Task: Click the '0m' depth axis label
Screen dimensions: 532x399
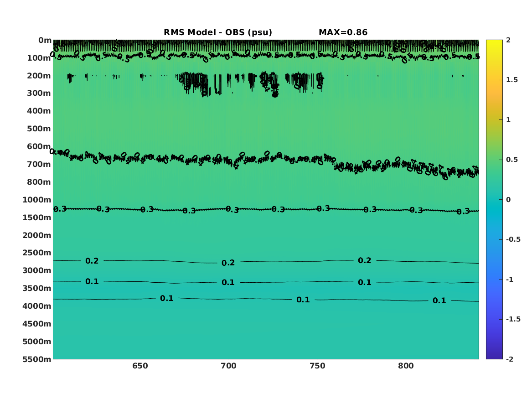Action: click(x=45, y=41)
